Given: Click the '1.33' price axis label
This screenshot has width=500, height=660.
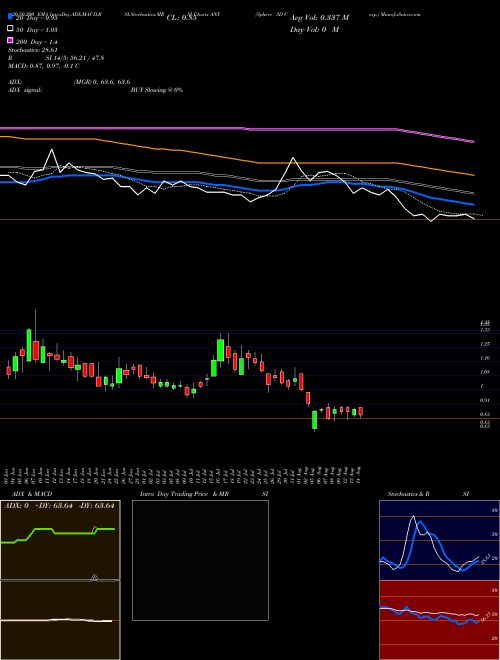Looking at the screenshot, I should [x=485, y=330].
